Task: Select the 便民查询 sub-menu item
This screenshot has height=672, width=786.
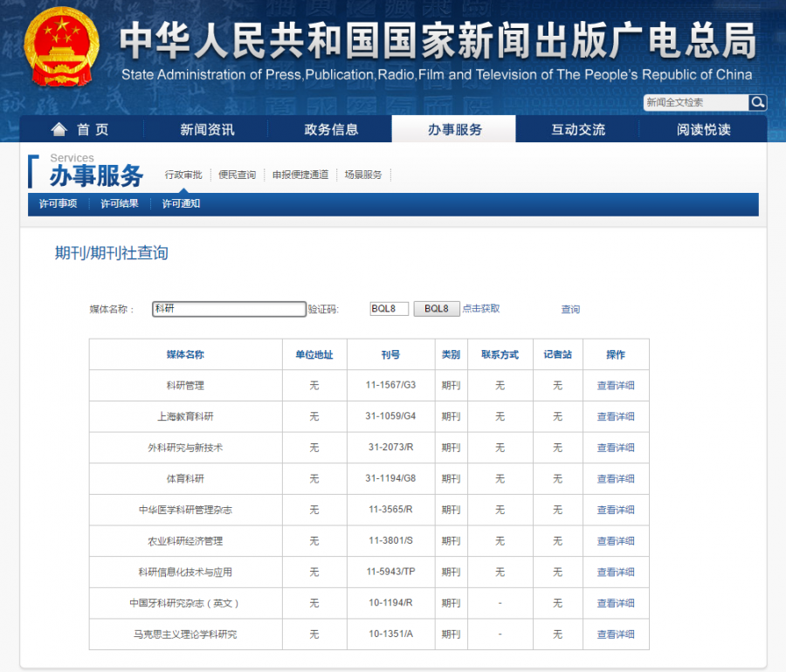Action: pyautogui.click(x=237, y=175)
